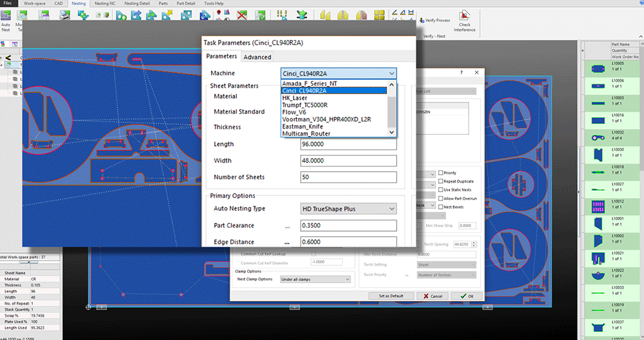Open the Torch Setting Sheet dropdown
644x340 pixels.
pyautogui.click(x=447, y=265)
